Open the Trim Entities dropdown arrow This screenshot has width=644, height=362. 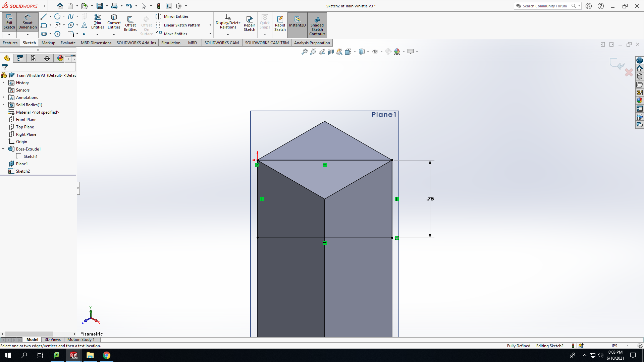click(97, 35)
